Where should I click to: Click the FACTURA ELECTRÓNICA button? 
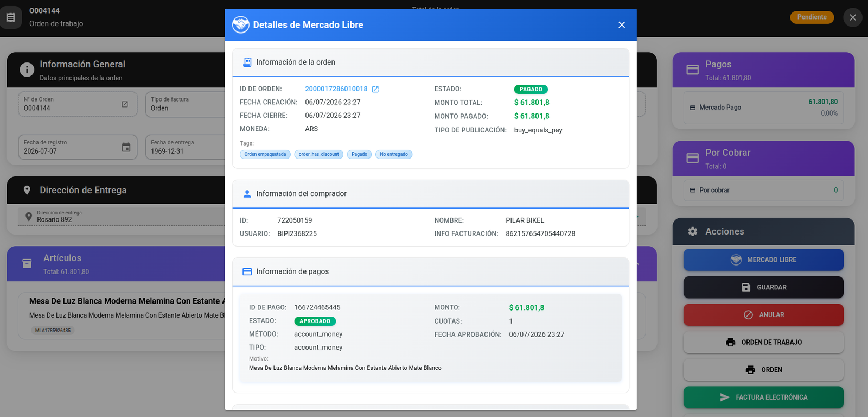[x=763, y=397]
